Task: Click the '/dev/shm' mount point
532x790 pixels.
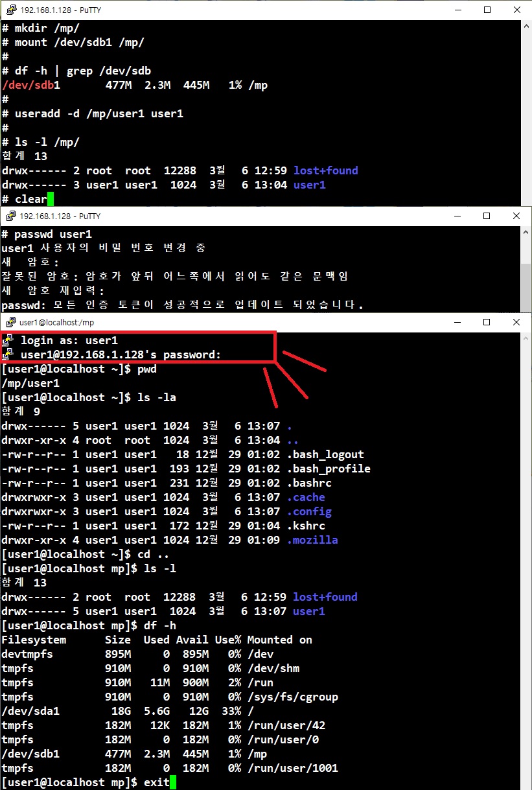Action: tap(273, 669)
